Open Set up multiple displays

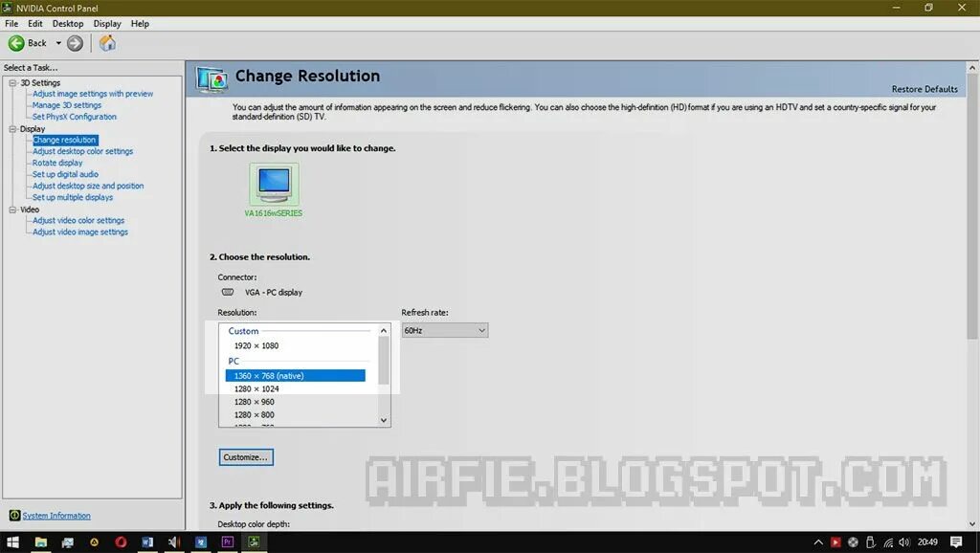73,197
